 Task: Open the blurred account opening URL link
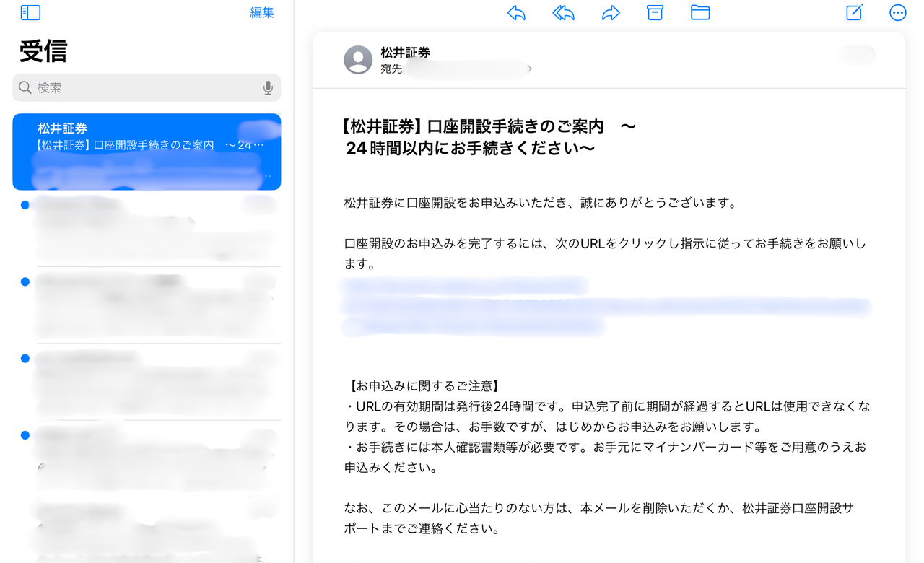coord(606,307)
